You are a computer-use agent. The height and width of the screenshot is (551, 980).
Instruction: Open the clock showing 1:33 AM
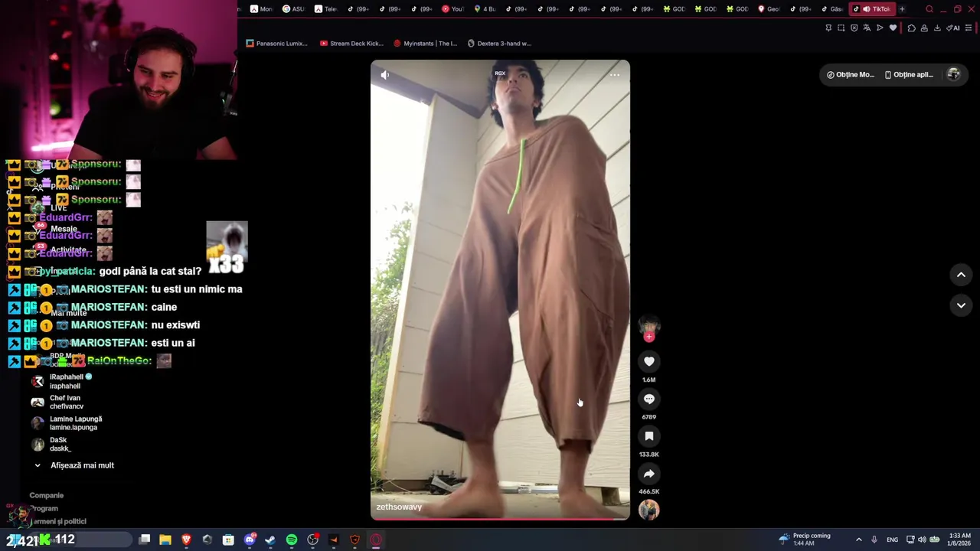pos(960,540)
